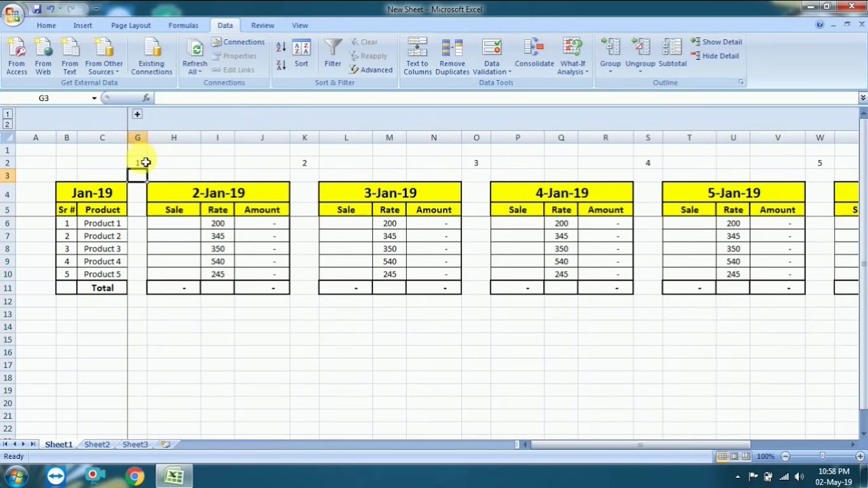
Task: Select the 2-Jan-19 header cell
Action: 218,193
